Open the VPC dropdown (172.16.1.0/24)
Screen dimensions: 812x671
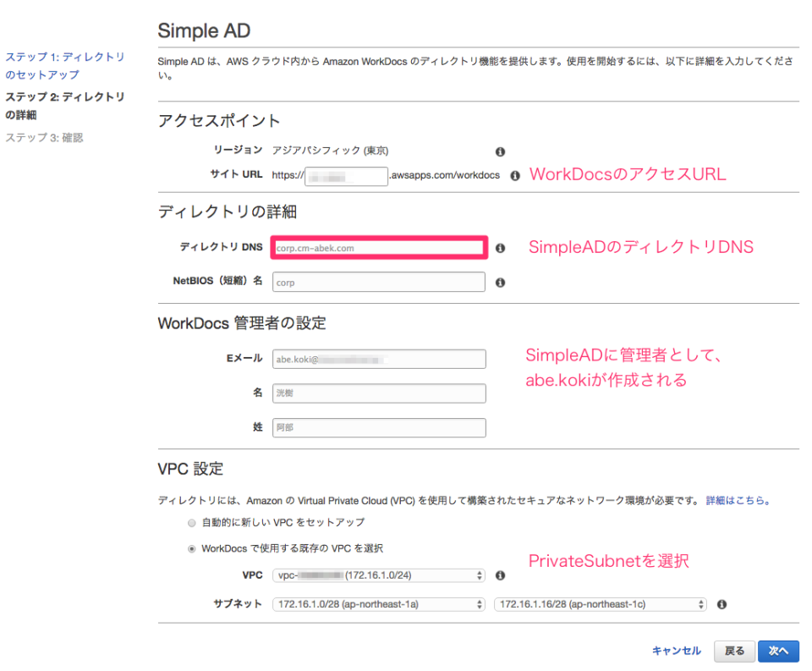379,575
